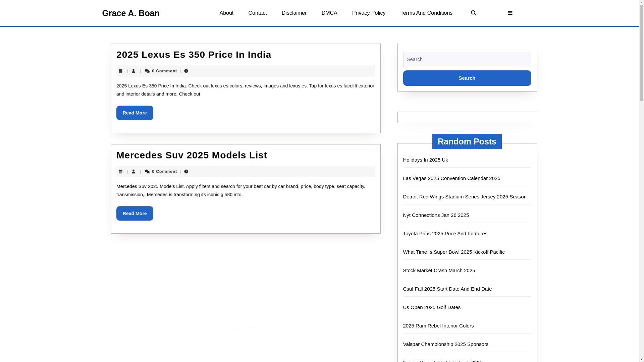
Task: Open Detroit Red Wings Stadium Series Jersey link
Action: (465, 197)
